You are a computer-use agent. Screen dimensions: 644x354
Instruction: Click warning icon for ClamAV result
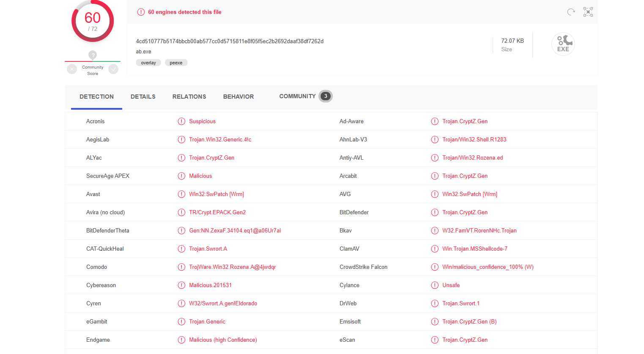point(435,249)
